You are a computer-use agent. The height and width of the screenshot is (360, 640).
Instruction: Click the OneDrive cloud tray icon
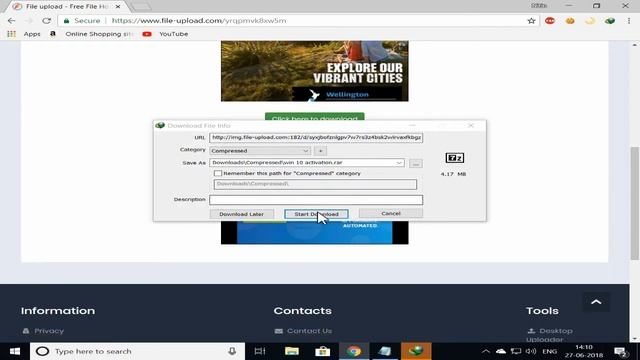(x=501, y=351)
